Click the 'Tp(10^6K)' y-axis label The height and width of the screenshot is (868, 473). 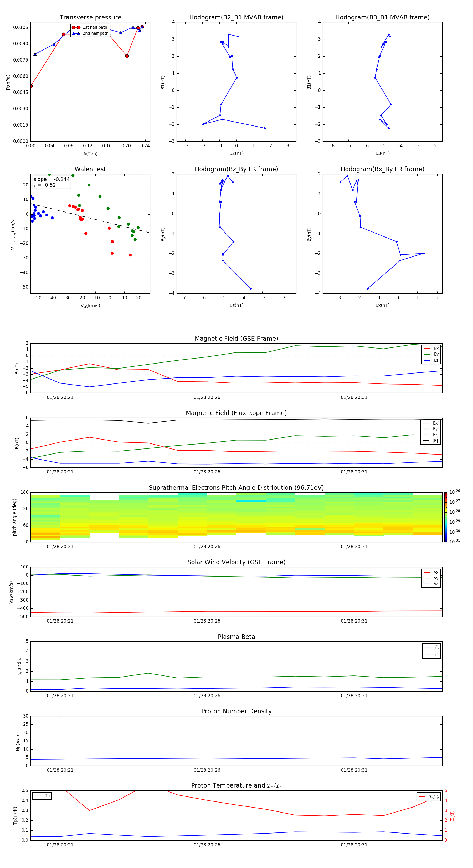[15, 815]
